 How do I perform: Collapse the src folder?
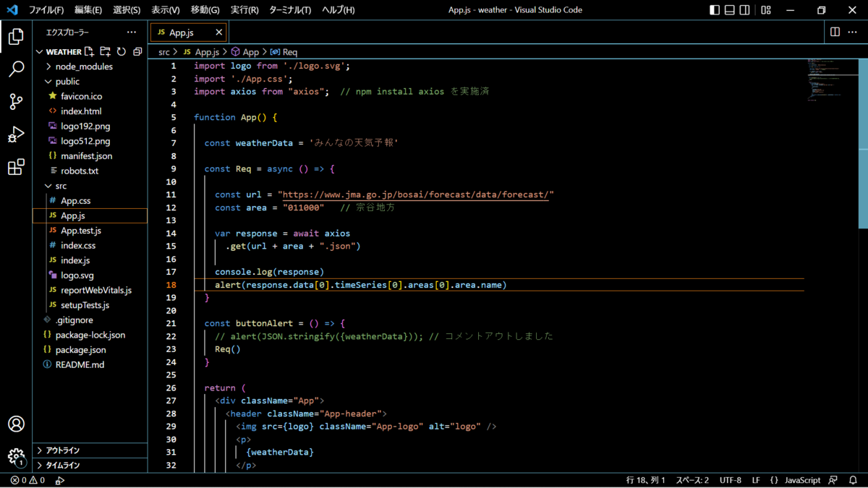coord(90,186)
